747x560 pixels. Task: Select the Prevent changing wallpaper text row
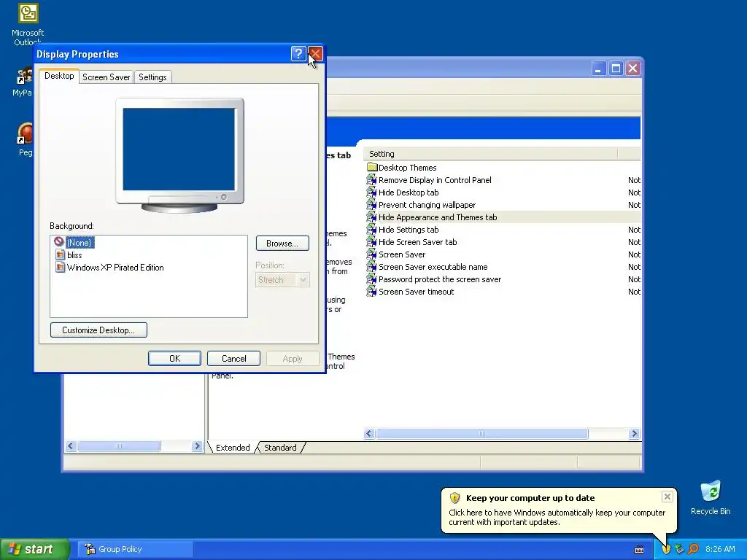click(427, 205)
